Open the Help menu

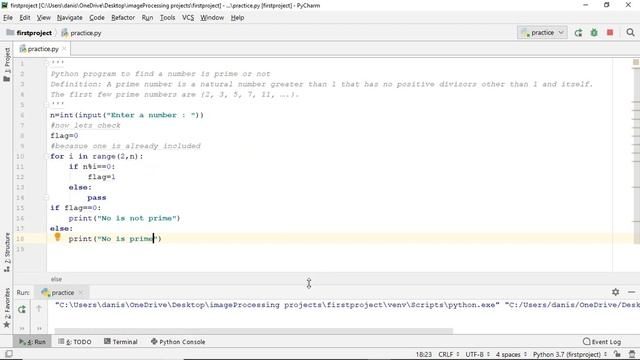[237, 18]
